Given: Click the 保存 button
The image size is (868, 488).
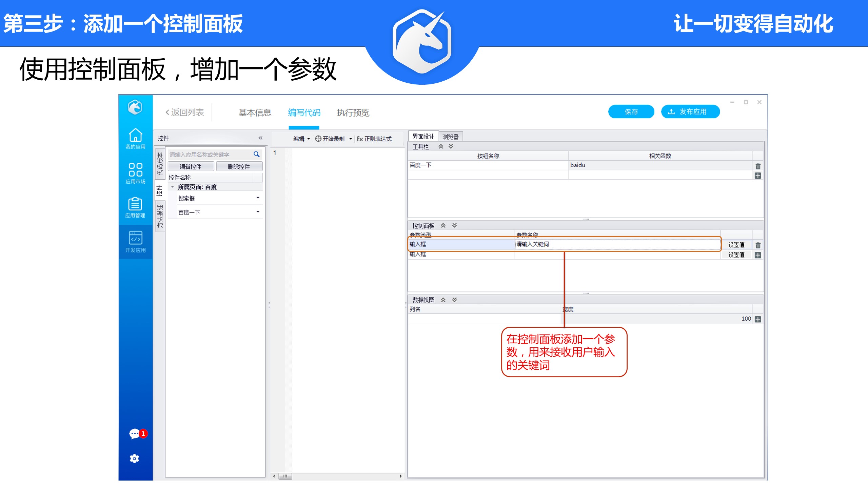Looking at the screenshot, I should tap(631, 112).
